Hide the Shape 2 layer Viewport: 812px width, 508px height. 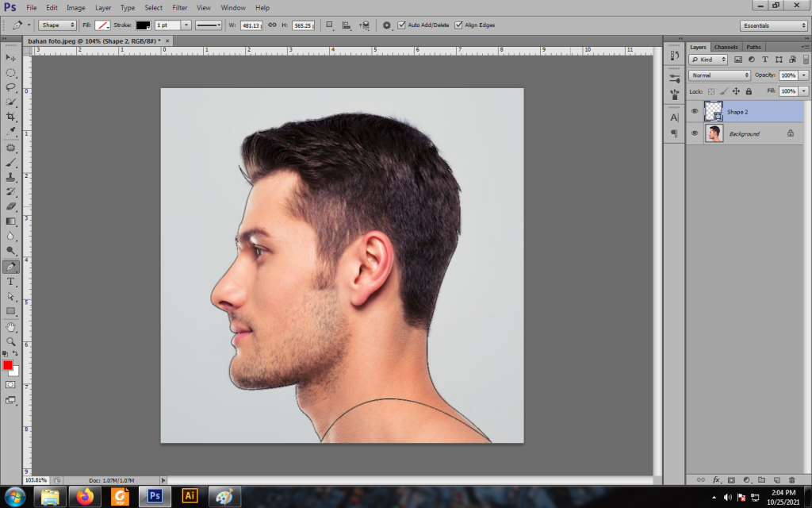tap(695, 112)
